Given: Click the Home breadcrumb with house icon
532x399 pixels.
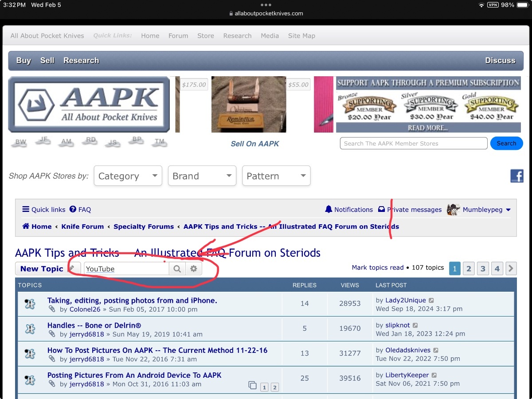Looking at the screenshot, I should coord(37,227).
